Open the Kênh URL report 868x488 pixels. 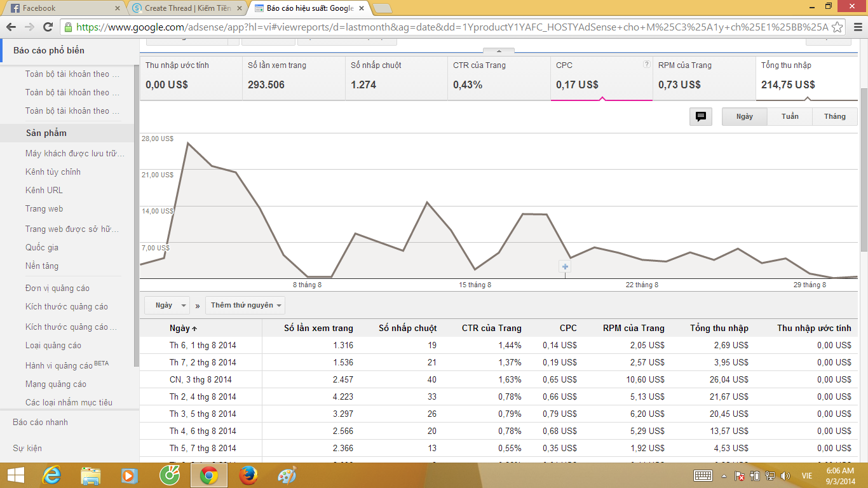pos(44,190)
